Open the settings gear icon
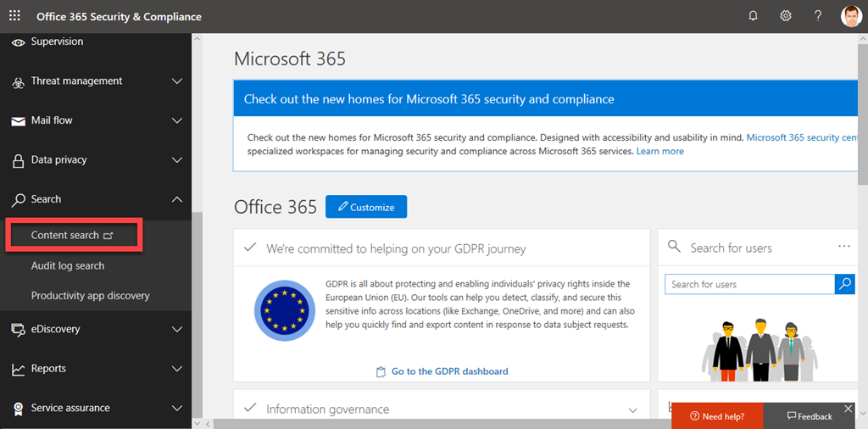Viewport: 868px width, 429px height. (786, 16)
